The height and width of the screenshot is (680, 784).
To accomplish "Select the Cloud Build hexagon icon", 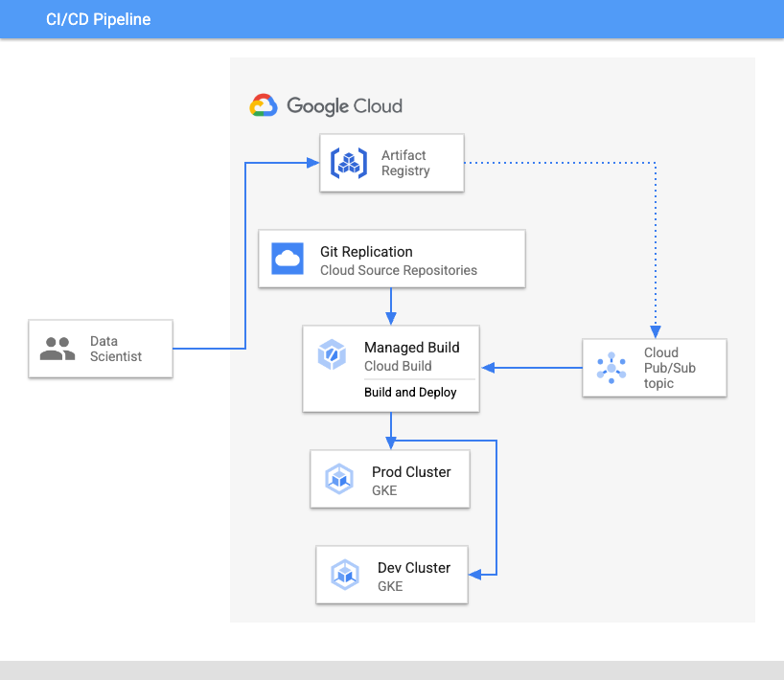I will [x=332, y=354].
